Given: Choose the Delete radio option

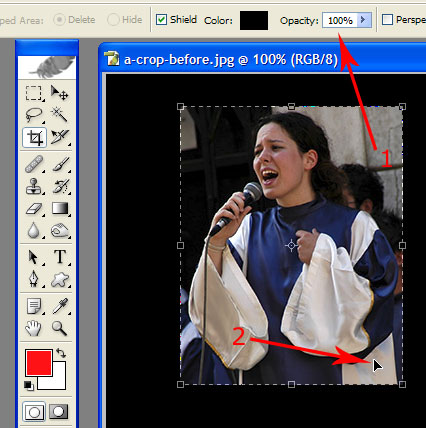Looking at the screenshot, I should click(59, 20).
